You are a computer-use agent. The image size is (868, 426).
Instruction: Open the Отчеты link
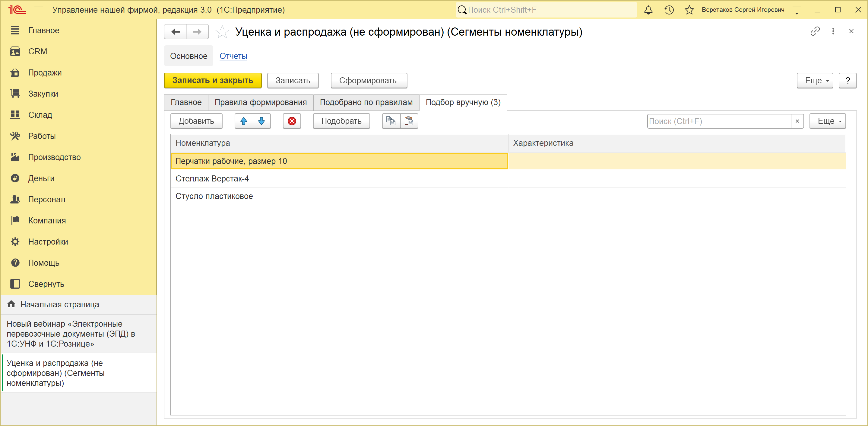tap(233, 56)
